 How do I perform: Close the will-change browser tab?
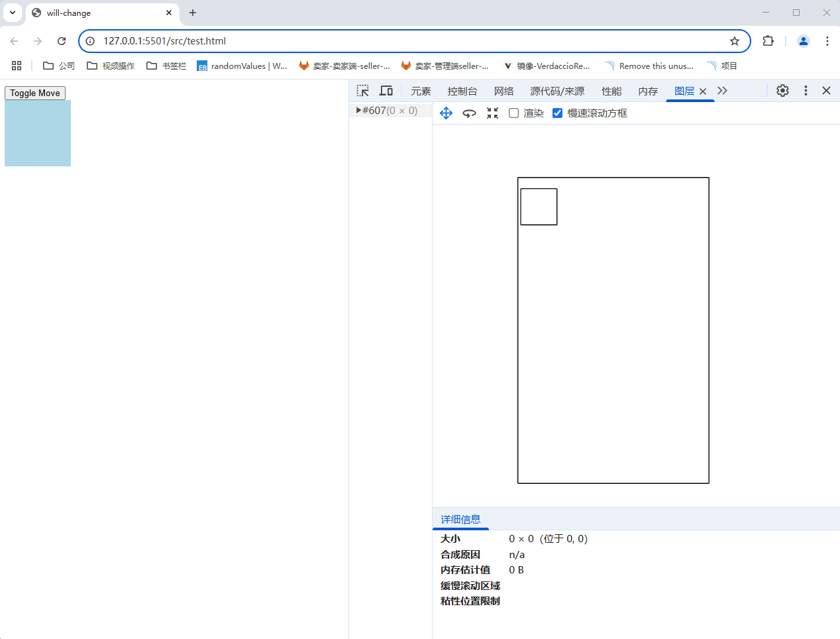click(169, 13)
